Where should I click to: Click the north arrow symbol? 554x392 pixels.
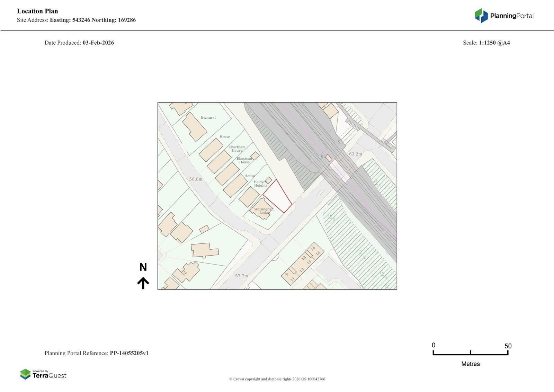tap(143, 283)
